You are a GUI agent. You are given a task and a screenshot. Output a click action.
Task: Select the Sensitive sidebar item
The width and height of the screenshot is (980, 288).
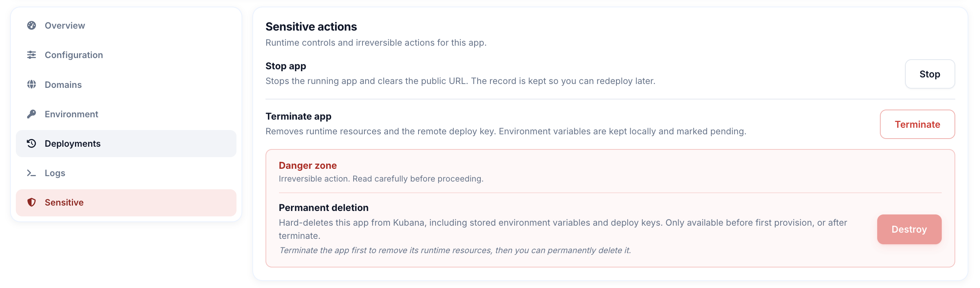coord(126,202)
